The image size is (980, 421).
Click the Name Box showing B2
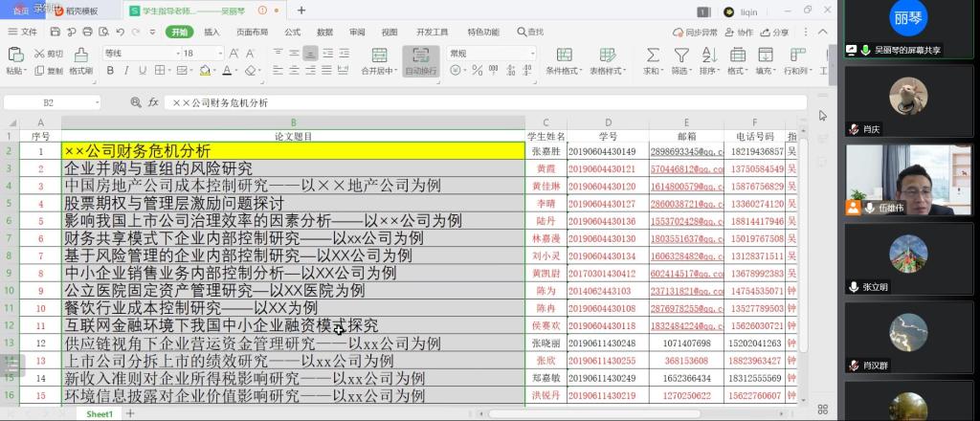click(x=48, y=102)
